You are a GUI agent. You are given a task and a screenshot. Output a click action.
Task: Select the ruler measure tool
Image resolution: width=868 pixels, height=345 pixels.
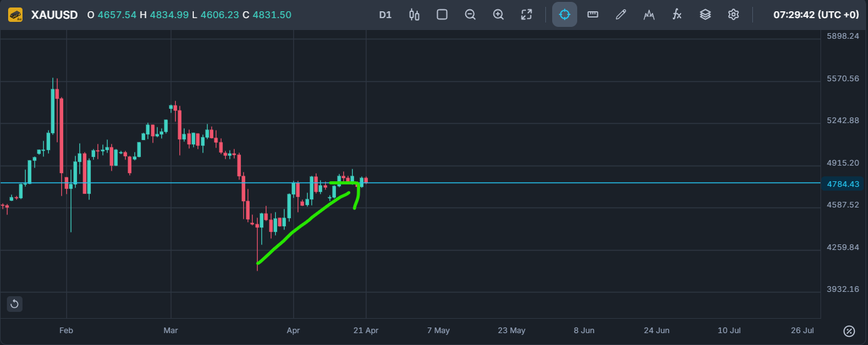click(x=593, y=14)
